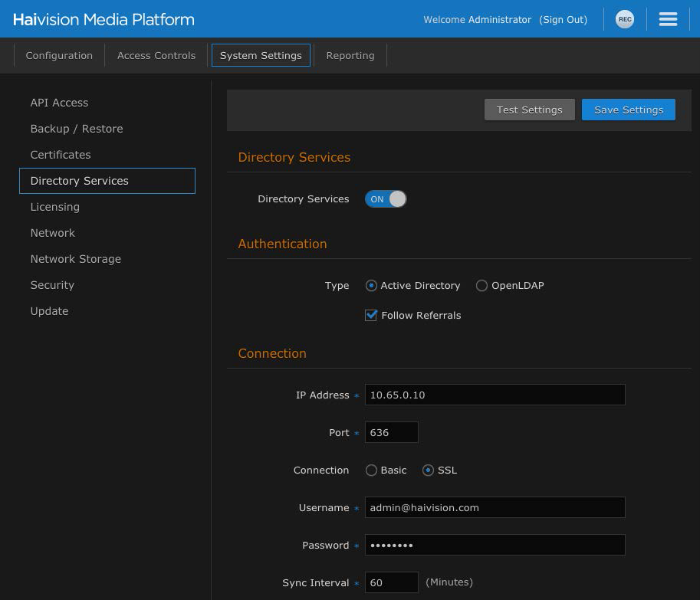700x600 pixels.
Task: Toggle the Directory Services ON switch
Action: (x=386, y=199)
